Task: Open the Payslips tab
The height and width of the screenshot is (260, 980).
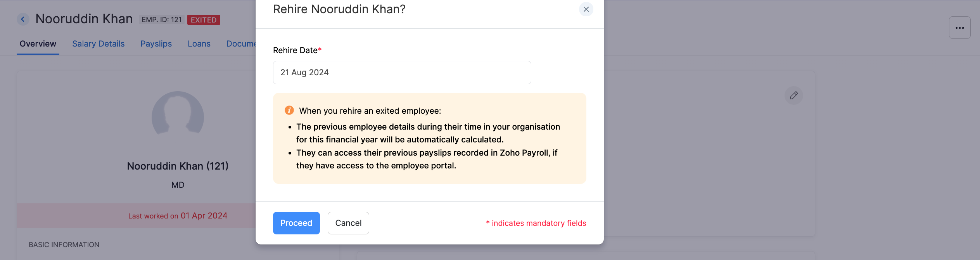Action: 156,43
